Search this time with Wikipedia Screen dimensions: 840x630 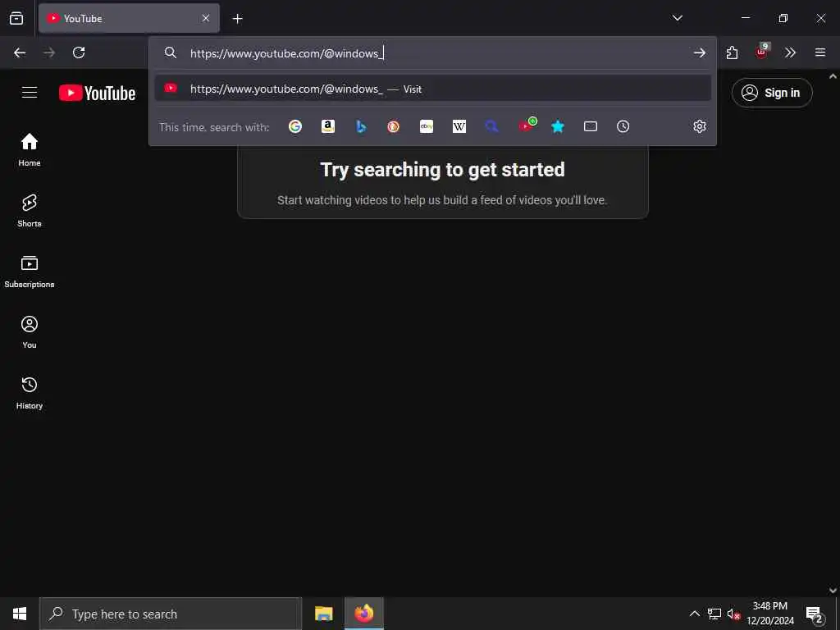(459, 126)
